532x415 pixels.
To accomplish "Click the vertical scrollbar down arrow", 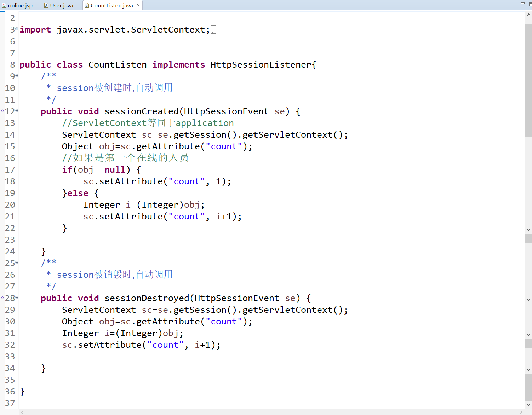I will (529, 405).
